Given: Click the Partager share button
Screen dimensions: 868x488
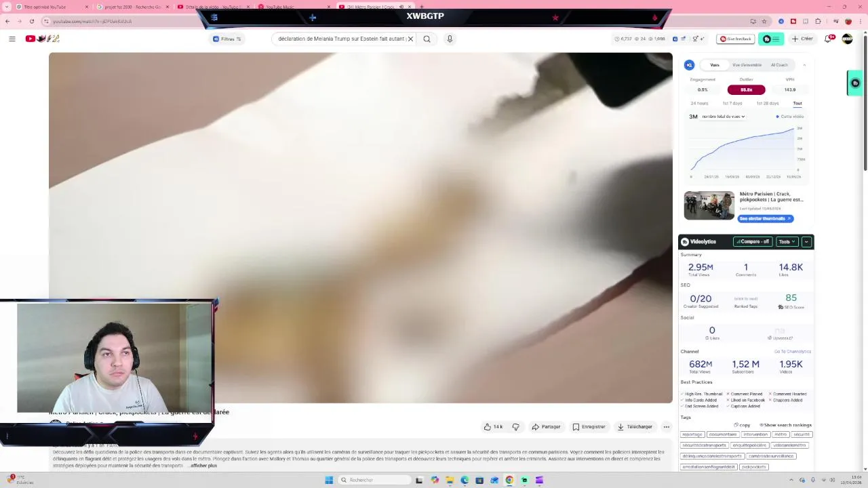Looking at the screenshot, I should [546, 427].
